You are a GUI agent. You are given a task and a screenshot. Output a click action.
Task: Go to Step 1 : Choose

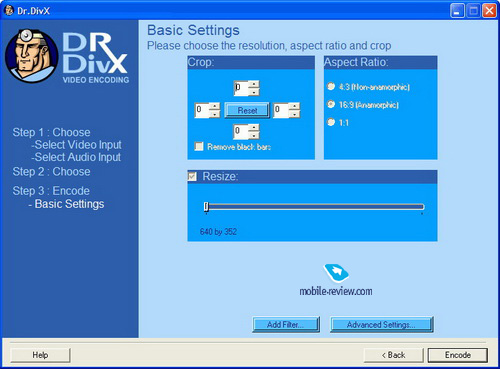(51, 132)
